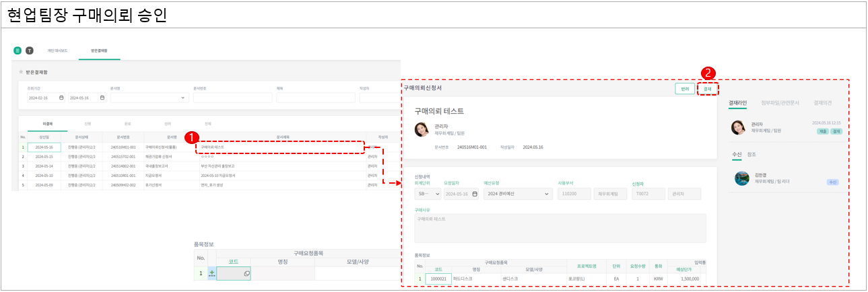Open the 첨부파일/관련문서 tab

pos(780,103)
